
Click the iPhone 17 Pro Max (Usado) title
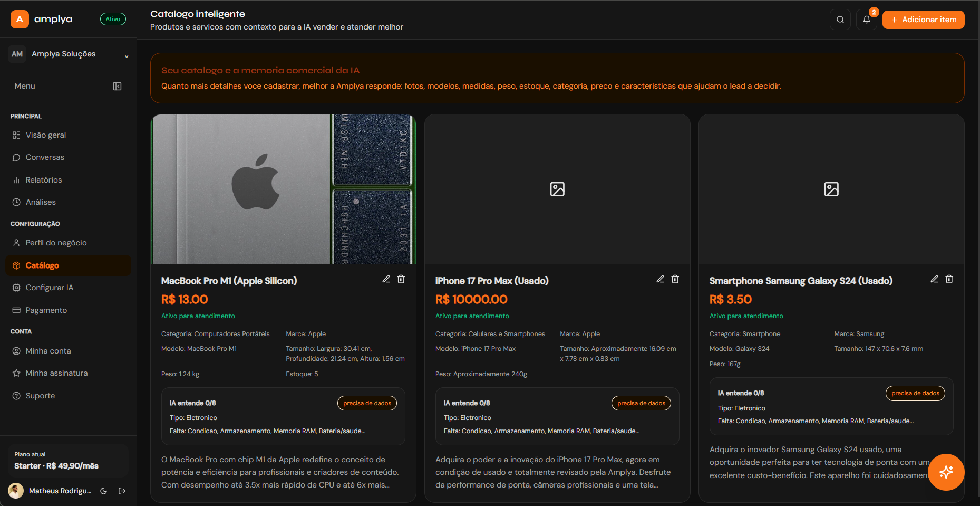(x=492, y=281)
